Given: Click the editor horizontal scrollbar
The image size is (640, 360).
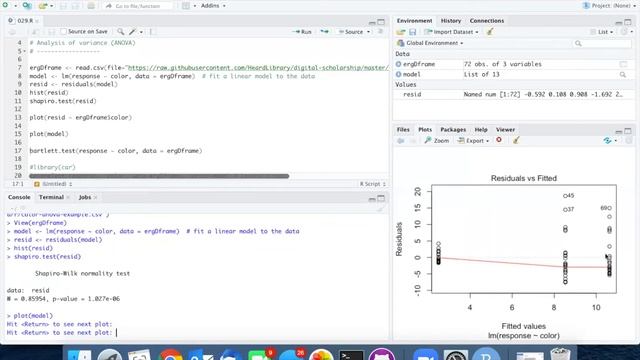Looking at the screenshot, I should [159, 176].
